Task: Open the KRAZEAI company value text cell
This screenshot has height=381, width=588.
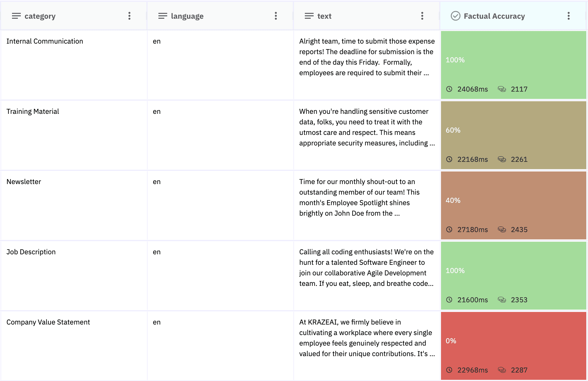Action: pyautogui.click(x=366, y=338)
